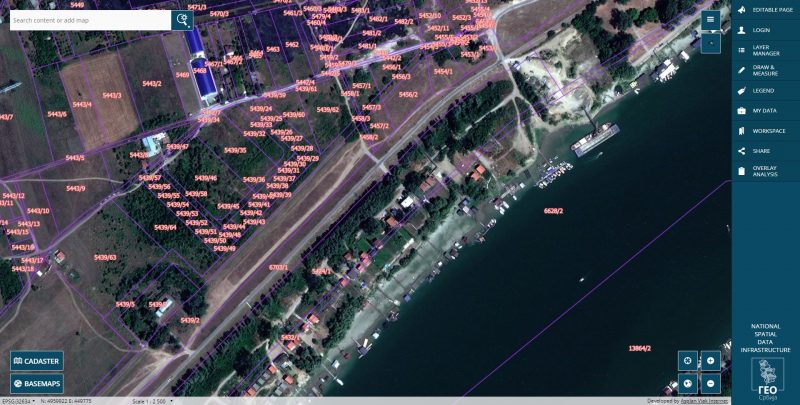Screen dimensions: 800x405
Task: Click the Login button
Action: pos(766,30)
